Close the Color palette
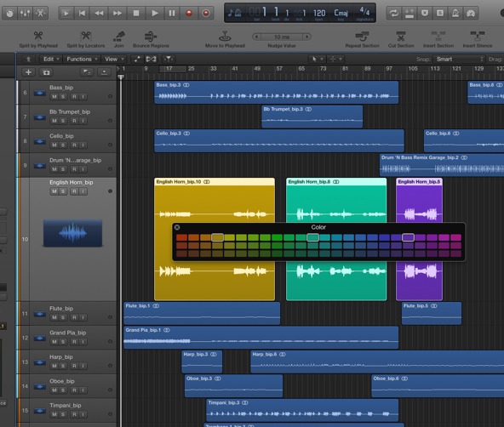The image size is (504, 427). 177,227
